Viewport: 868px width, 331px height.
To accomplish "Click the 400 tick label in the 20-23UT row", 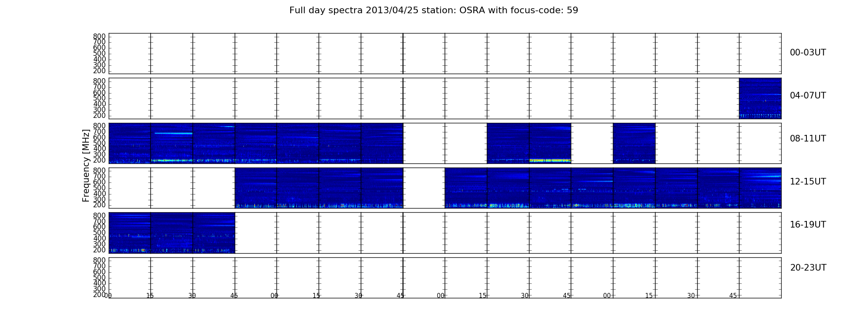I will pos(100,283).
